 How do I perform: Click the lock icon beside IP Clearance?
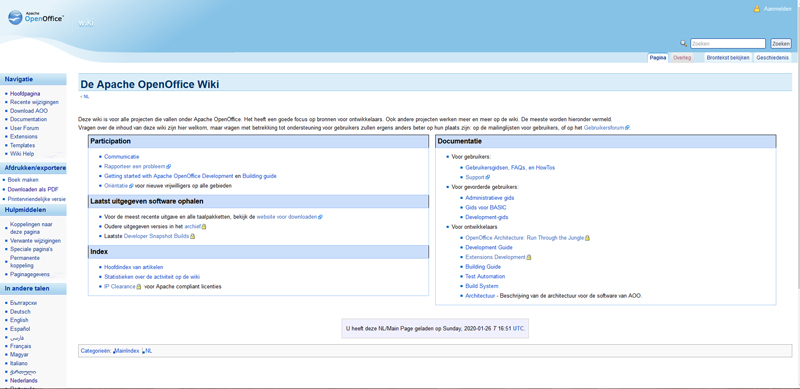coord(138,287)
